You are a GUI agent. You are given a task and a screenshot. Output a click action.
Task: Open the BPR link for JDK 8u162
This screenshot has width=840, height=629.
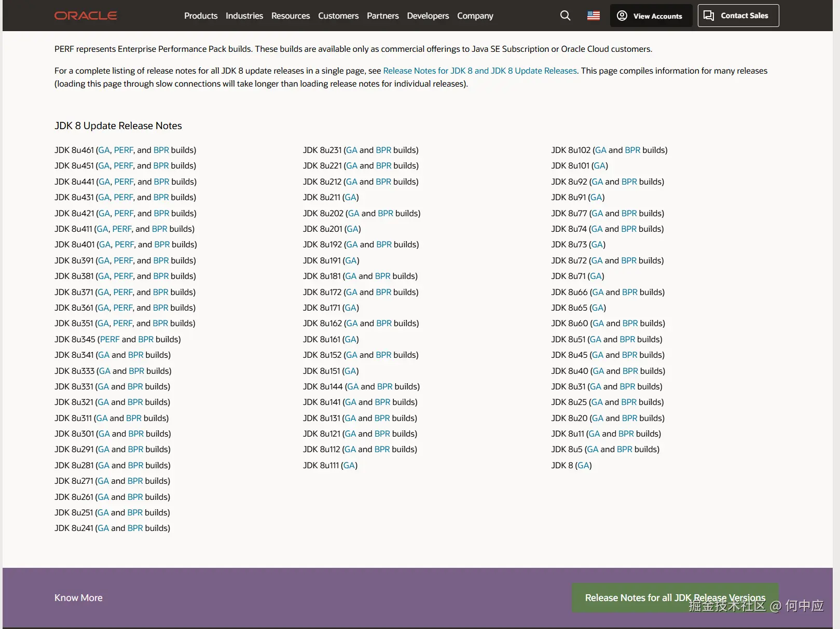coord(384,323)
